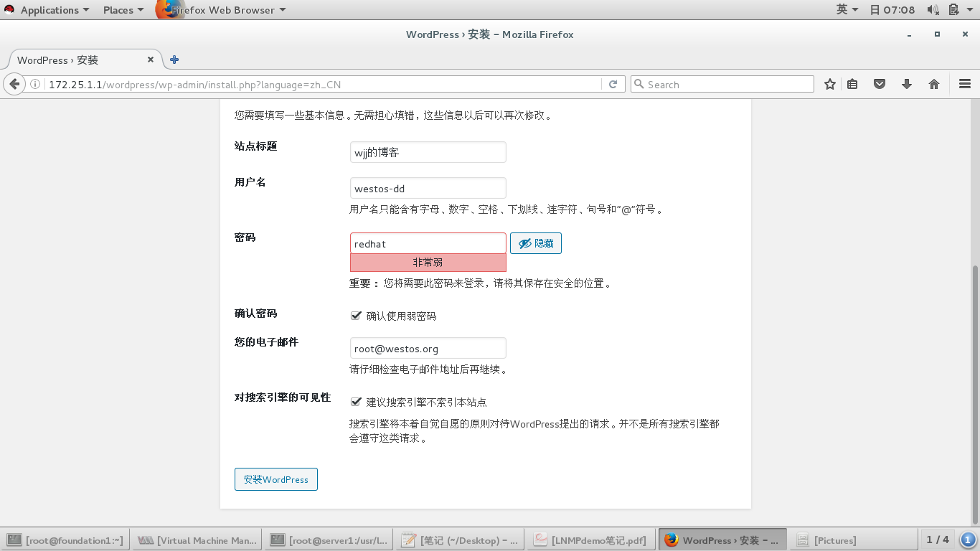Click the Pocket save icon
Viewport: 980px width, 551px height.
[x=880, y=84]
